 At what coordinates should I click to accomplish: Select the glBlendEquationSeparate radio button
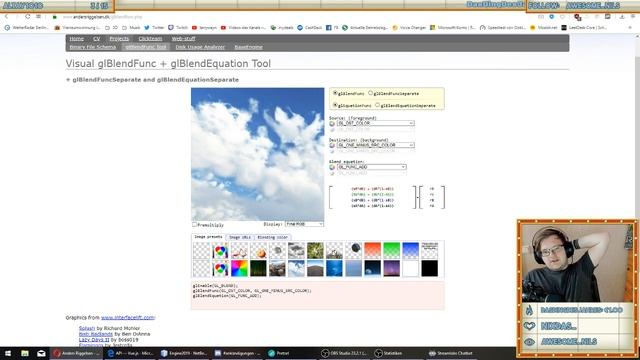click(x=378, y=105)
